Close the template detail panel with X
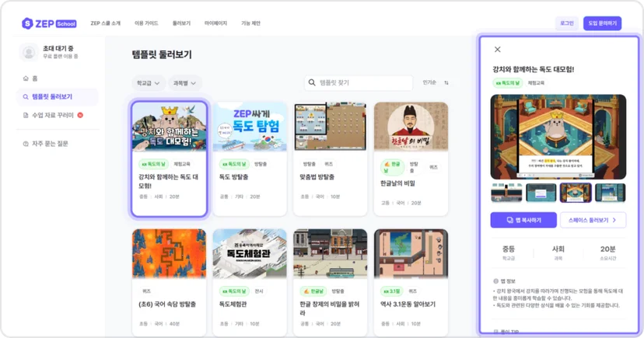 point(497,49)
